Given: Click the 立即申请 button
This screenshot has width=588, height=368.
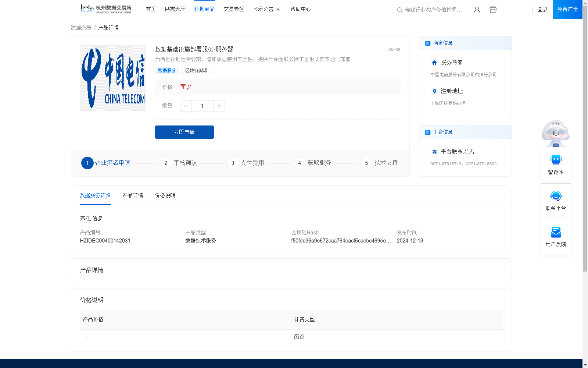Looking at the screenshot, I should [x=184, y=132].
